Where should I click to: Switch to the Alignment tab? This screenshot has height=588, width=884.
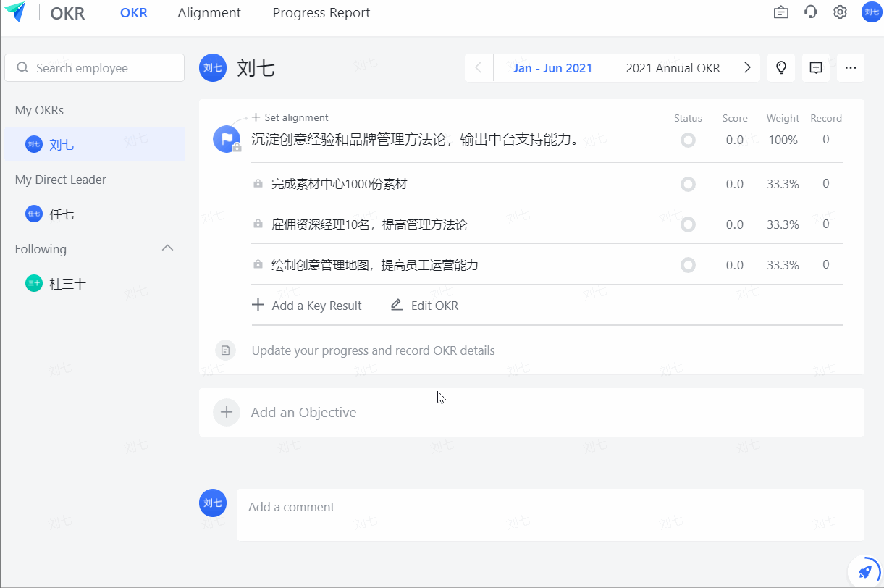209,12
